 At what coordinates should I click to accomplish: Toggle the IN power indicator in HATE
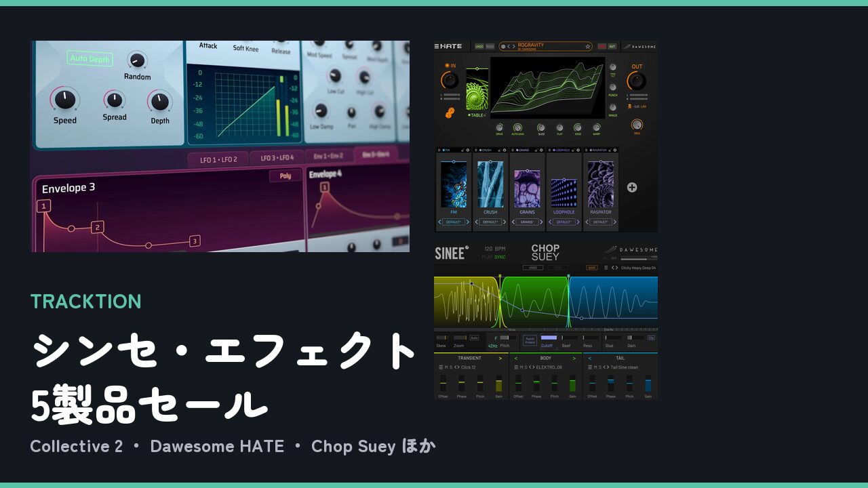click(446, 66)
